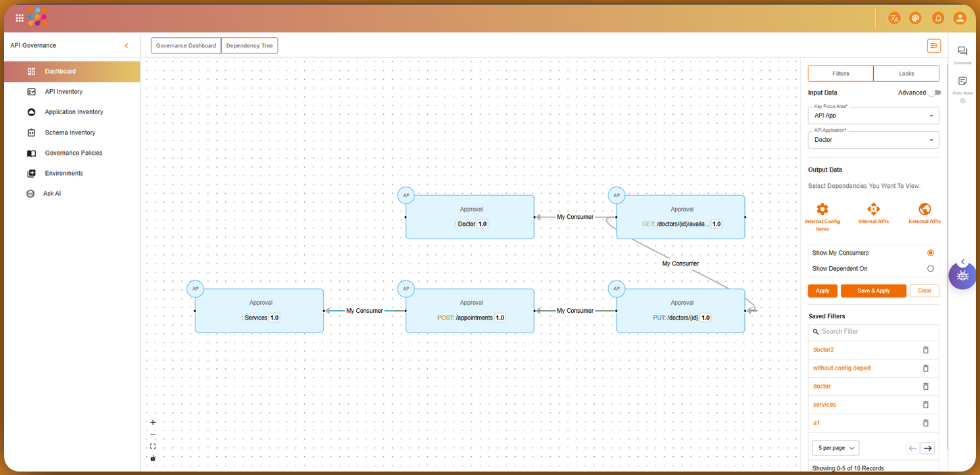Delete the doctor2 saved filter
This screenshot has width=980, height=475.
(x=926, y=350)
